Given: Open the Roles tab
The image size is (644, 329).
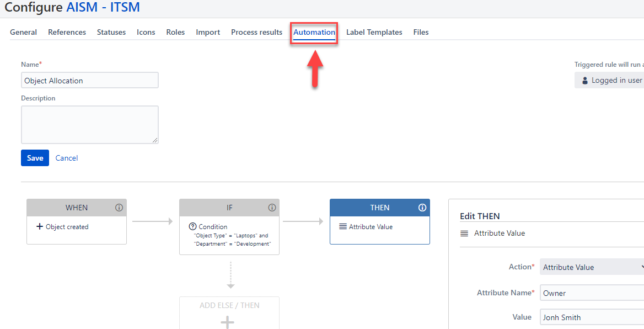Looking at the screenshot, I should tap(175, 32).
